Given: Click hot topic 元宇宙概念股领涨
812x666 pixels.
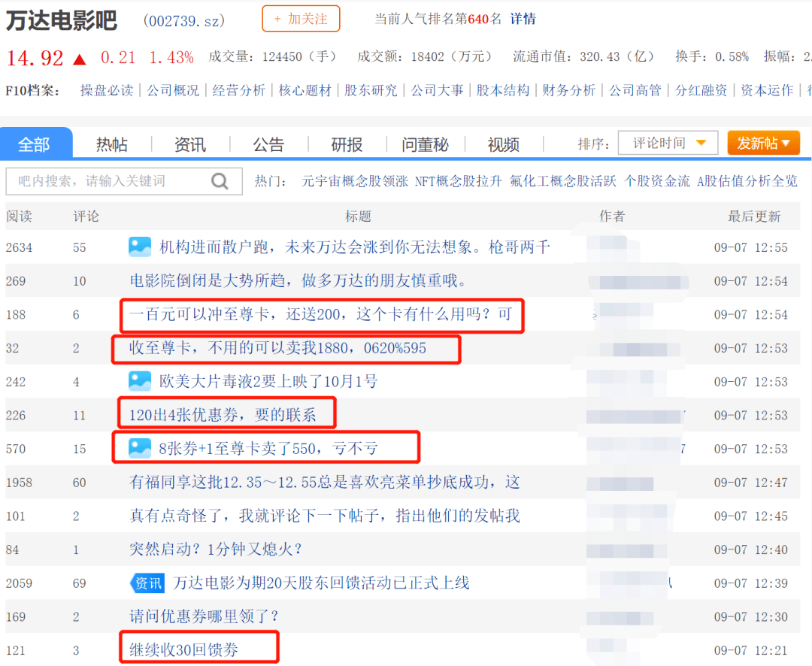Looking at the screenshot, I should tap(355, 181).
